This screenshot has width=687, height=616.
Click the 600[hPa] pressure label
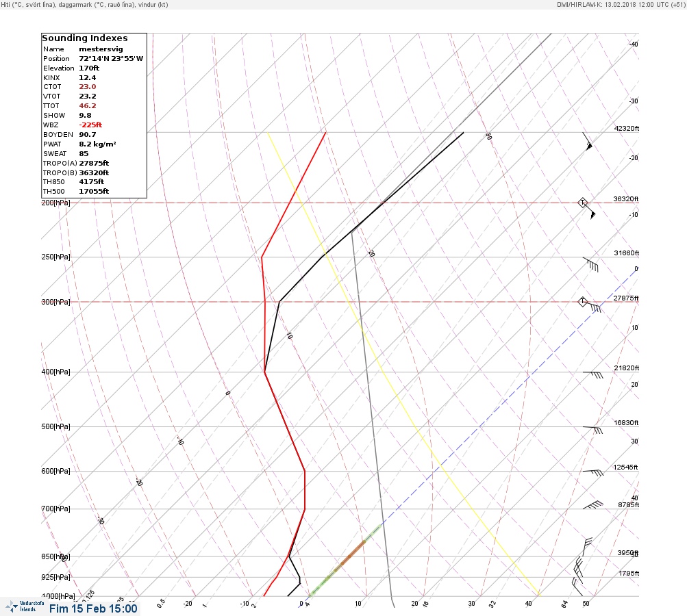55,471
